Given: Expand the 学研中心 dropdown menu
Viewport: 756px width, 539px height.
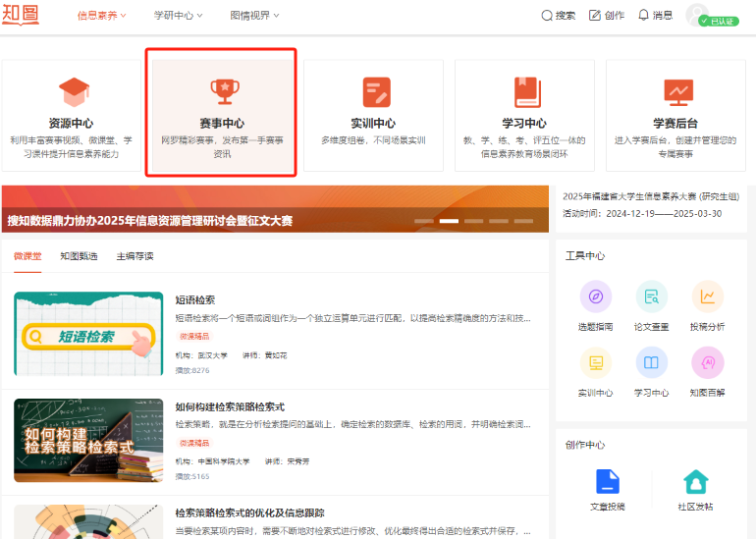Looking at the screenshot, I should coord(178,16).
